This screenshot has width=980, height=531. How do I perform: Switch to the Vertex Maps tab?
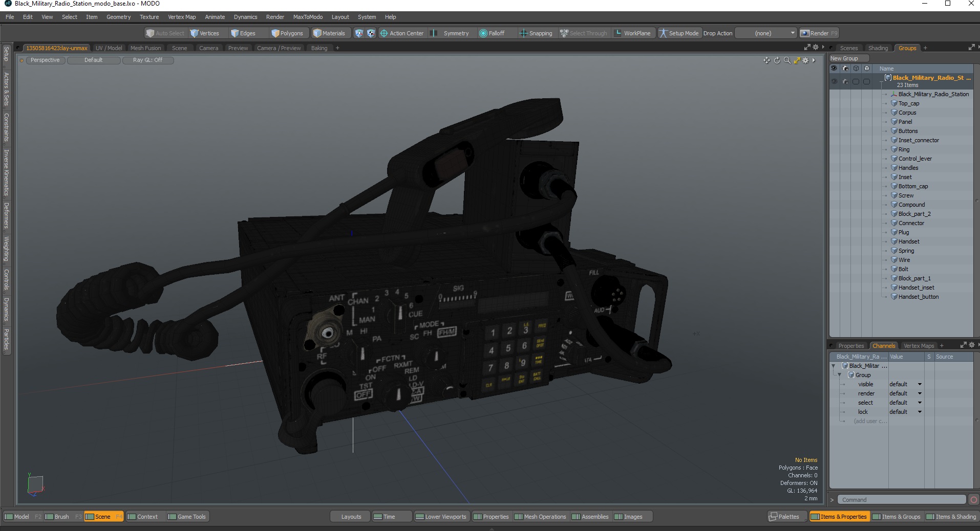point(919,346)
